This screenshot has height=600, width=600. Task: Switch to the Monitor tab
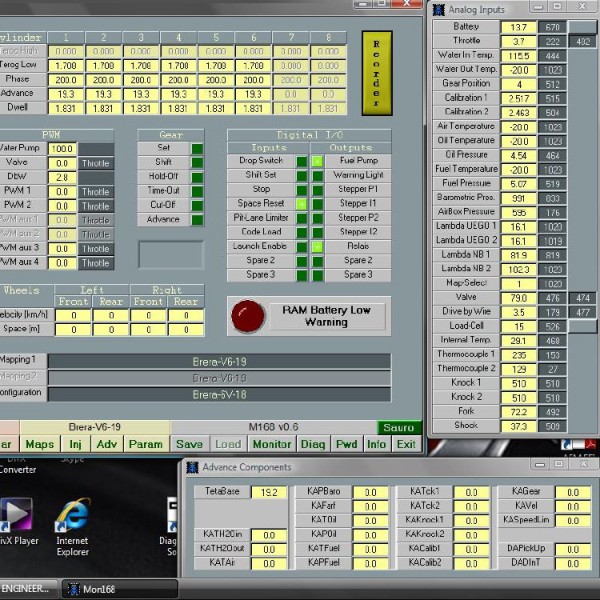[x=272, y=444]
